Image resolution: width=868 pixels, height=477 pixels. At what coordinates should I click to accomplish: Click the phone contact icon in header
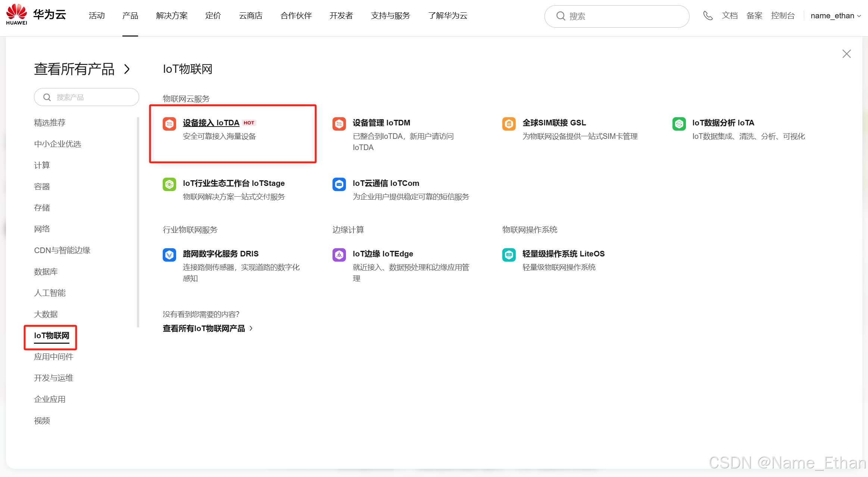click(x=708, y=16)
